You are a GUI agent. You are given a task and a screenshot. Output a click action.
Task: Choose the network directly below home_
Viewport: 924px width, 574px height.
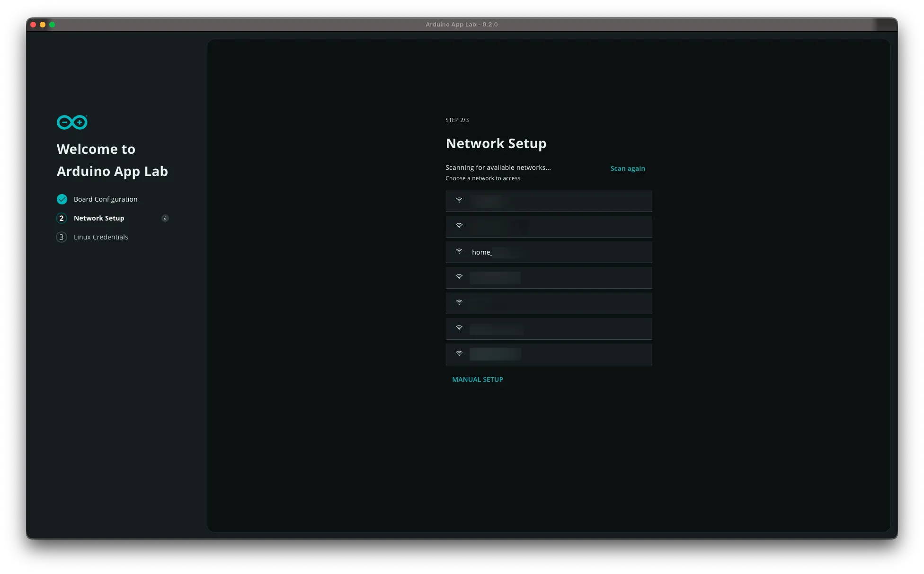point(549,277)
